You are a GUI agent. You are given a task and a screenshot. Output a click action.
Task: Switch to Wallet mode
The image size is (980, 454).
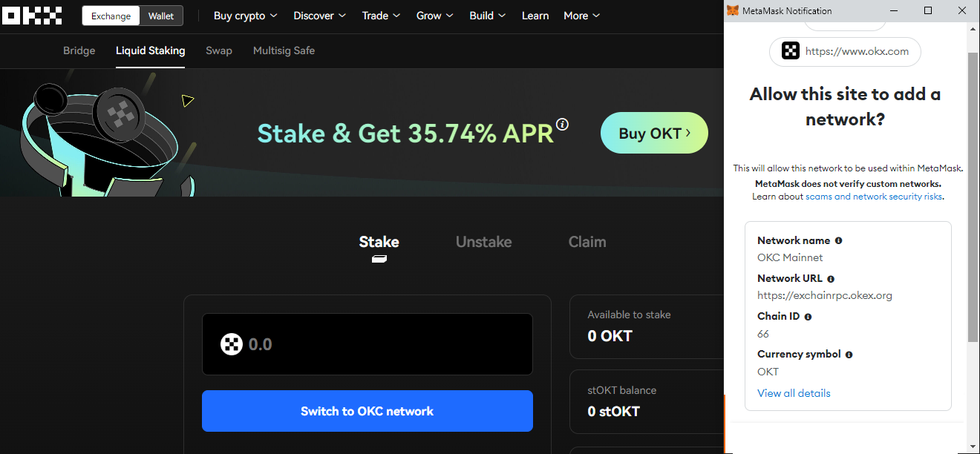161,16
